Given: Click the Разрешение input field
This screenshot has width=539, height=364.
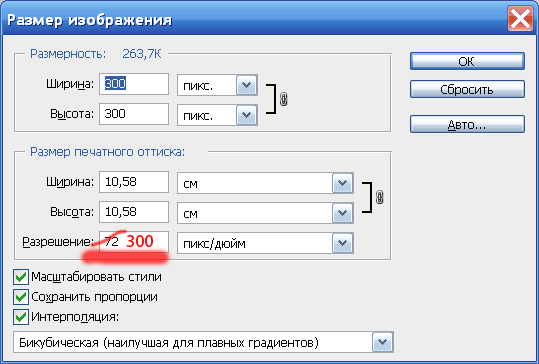Looking at the screenshot, I should click(134, 242).
